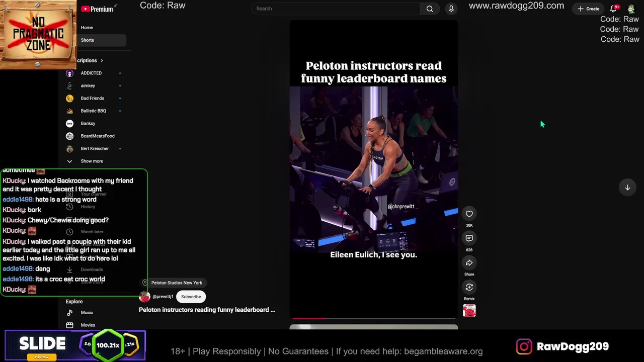Click the @prewittj1 channel avatar
The height and width of the screenshot is (362, 644).
(x=144, y=297)
